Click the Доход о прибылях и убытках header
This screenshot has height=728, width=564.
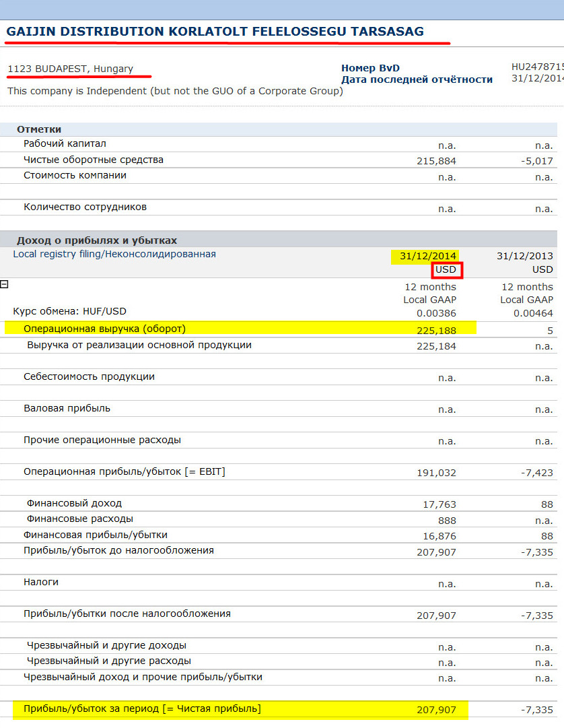coord(97,240)
